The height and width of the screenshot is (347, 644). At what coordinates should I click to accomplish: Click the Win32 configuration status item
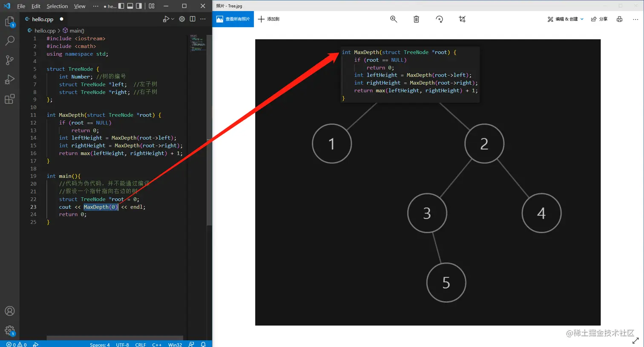(175, 344)
